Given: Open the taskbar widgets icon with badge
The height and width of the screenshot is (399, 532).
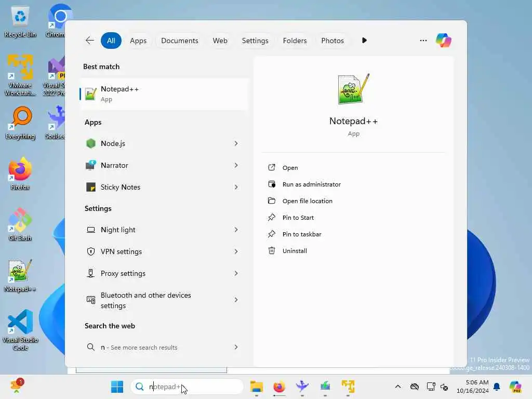Looking at the screenshot, I should (x=17, y=386).
